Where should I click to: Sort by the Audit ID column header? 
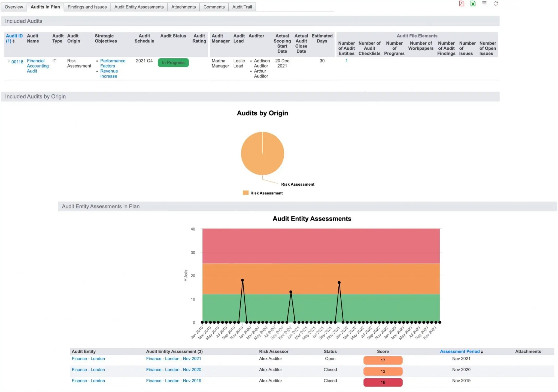point(14,38)
